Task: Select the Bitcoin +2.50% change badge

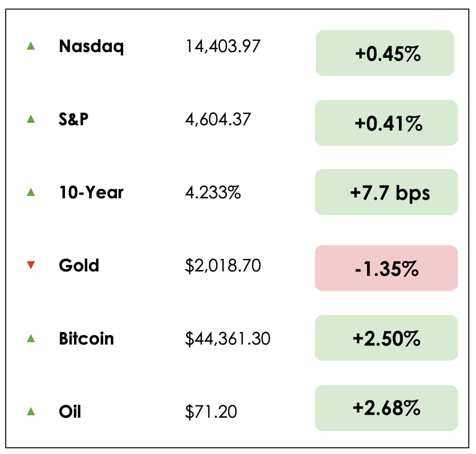Action: (386, 338)
